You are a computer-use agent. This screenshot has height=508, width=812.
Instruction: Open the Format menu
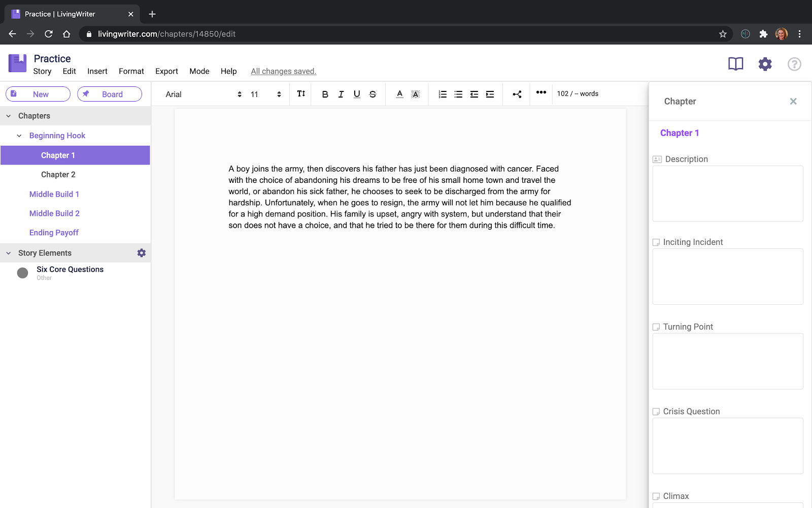[131, 71]
